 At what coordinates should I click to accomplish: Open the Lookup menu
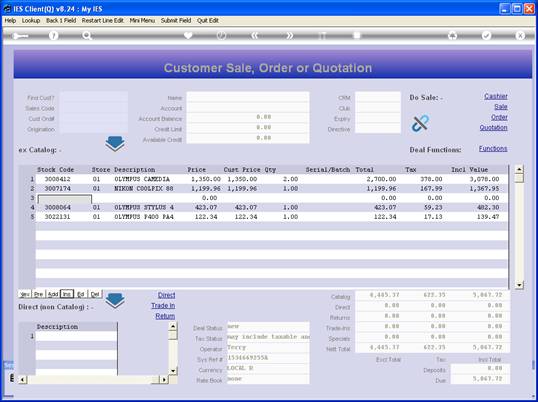[31, 21]
